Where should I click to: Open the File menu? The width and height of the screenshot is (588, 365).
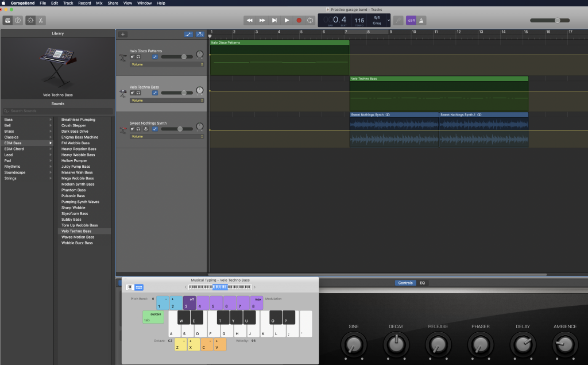[42, 3]
